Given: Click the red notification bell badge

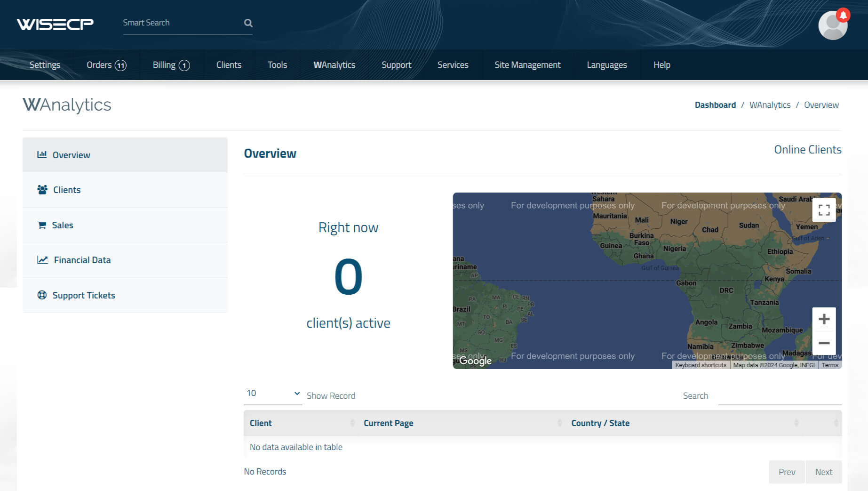Looking at the screenshot, I should (843, 15).
